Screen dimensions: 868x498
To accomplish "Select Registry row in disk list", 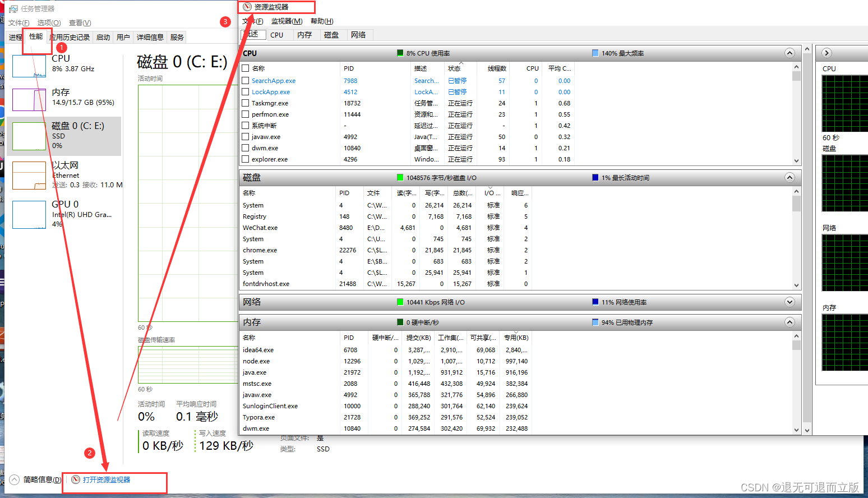I will point(386,216).
